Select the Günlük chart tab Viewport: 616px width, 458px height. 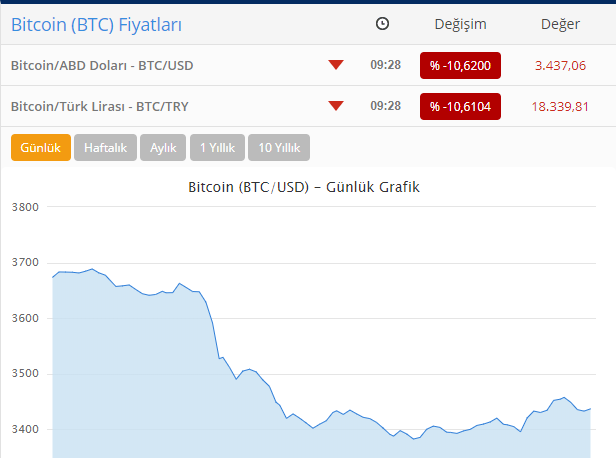pyautogui.click(x=41, y=148)
